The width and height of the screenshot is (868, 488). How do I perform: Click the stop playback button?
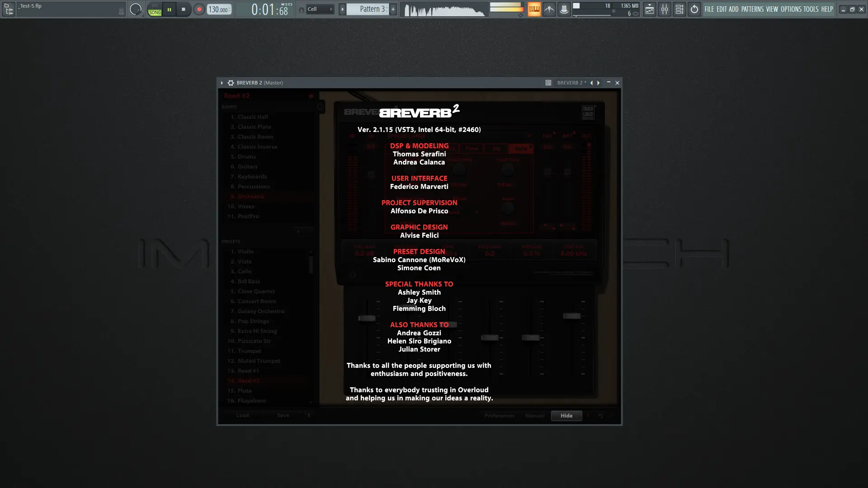coord(183,9)
